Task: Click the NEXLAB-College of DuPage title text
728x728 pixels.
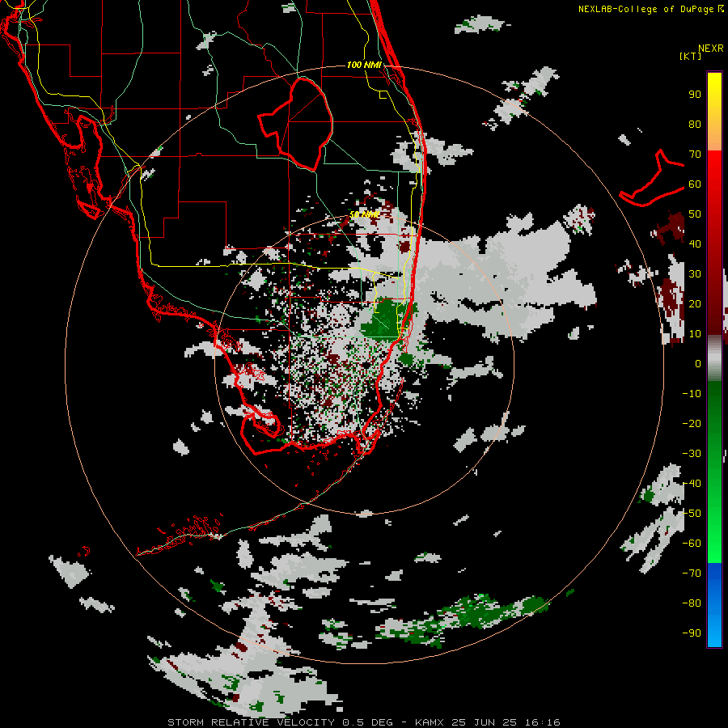Action: pos(645,9)
